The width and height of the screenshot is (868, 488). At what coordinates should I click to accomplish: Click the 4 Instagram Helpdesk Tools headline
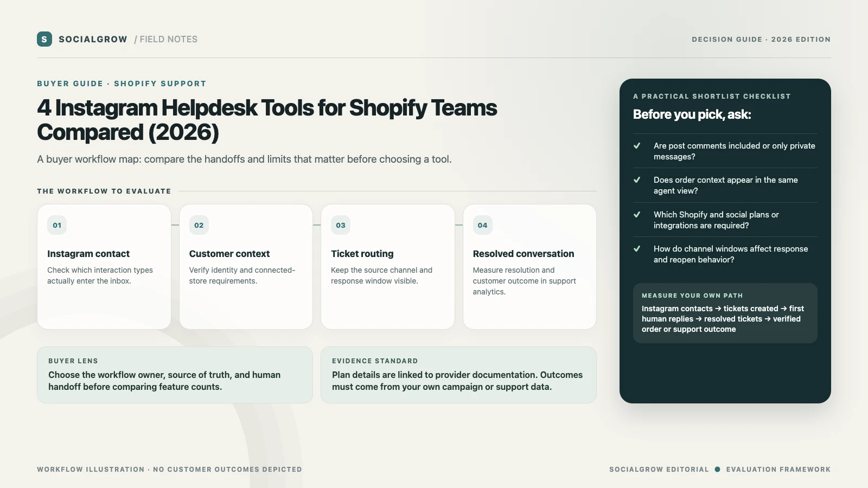[x=267, y=120]
